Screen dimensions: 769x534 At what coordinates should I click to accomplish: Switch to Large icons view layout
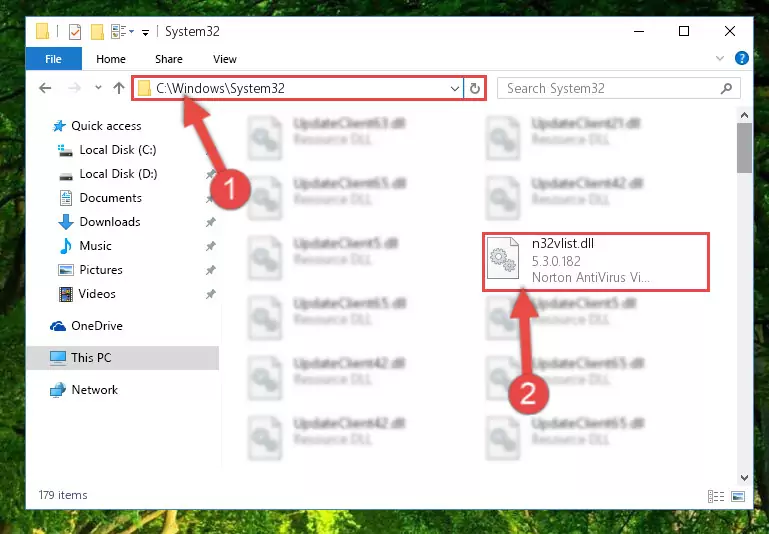pos(738,496)
